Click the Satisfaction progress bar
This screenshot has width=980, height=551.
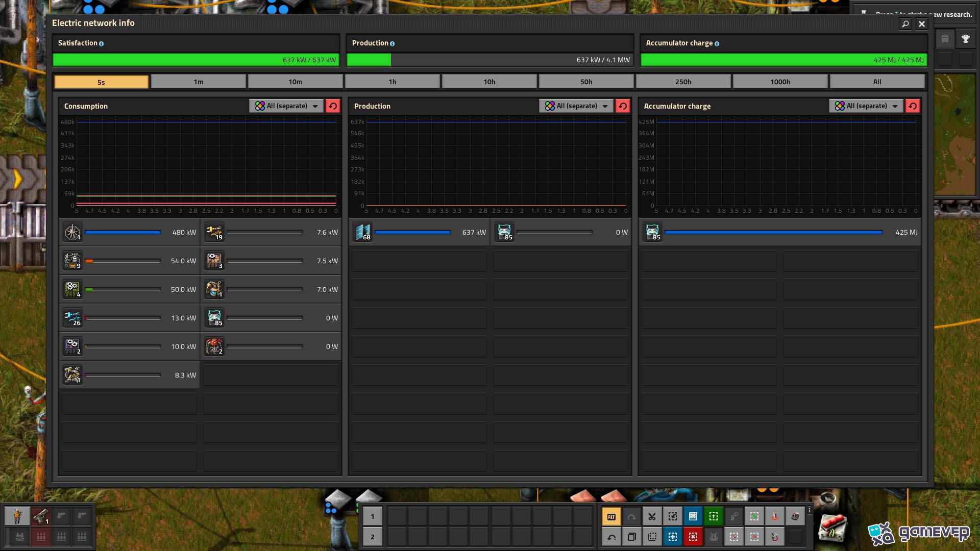point(195,60)
